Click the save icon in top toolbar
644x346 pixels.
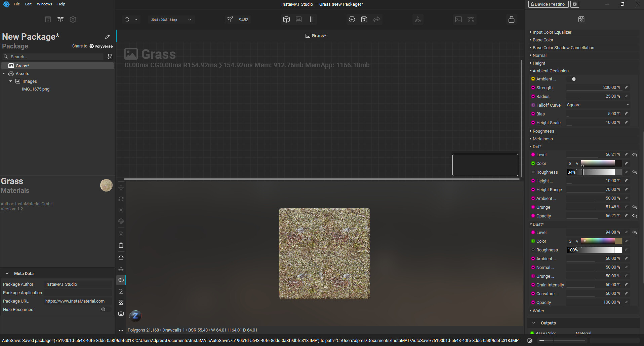(x=364, y=20)
